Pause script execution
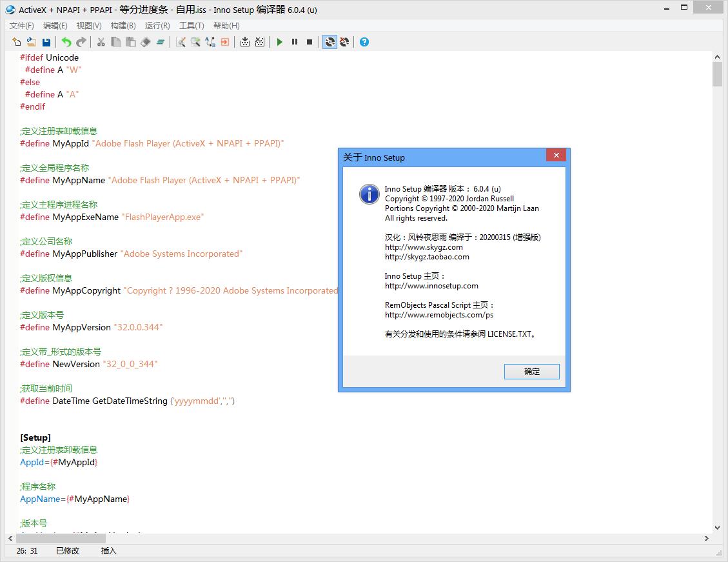The width and height of the screenshot is (728, 562). (x=295, y=42)
